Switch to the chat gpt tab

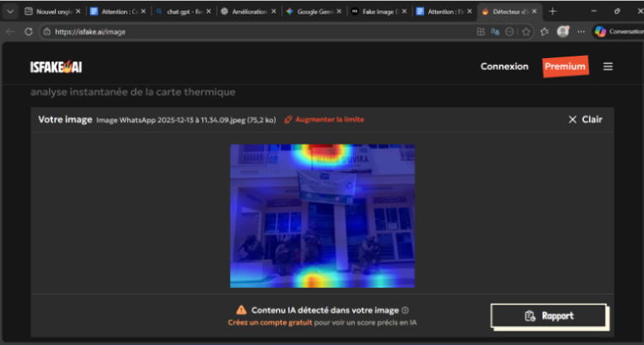click(181, 11)
